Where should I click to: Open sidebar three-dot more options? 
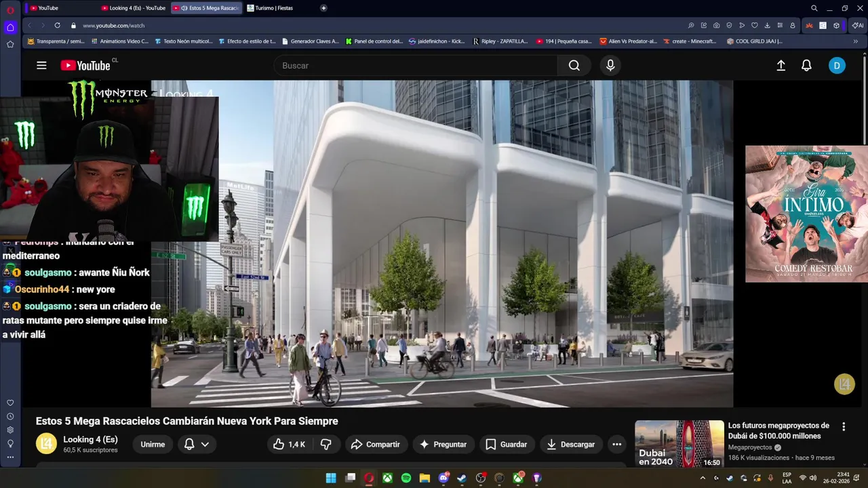pyautogui.click(x=10, y=457)
